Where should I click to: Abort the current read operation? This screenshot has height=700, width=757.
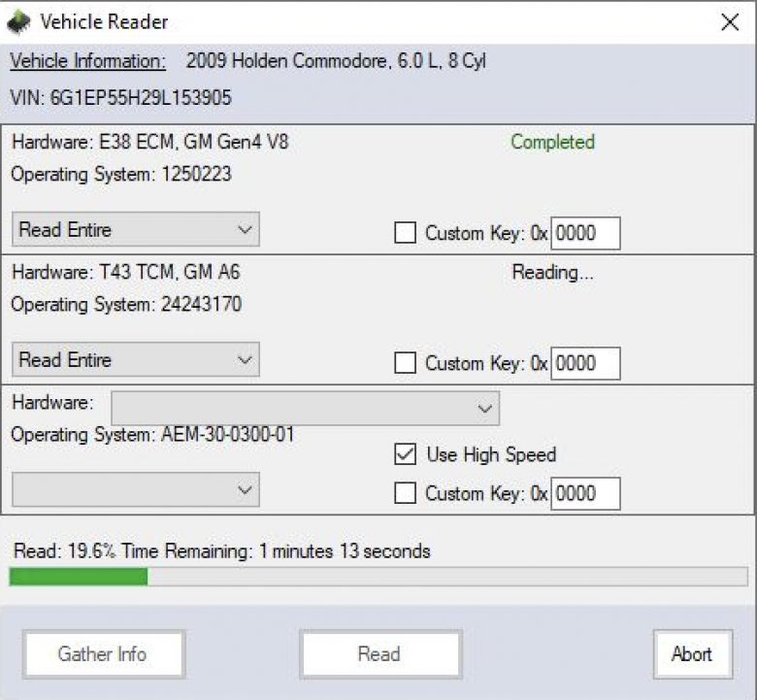(693, 654)
